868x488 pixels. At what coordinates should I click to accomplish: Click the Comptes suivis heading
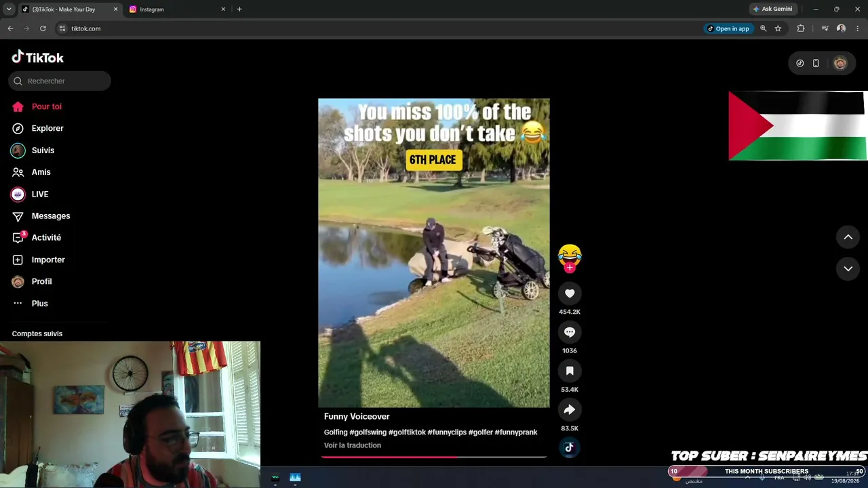click(x=37, y=333)
